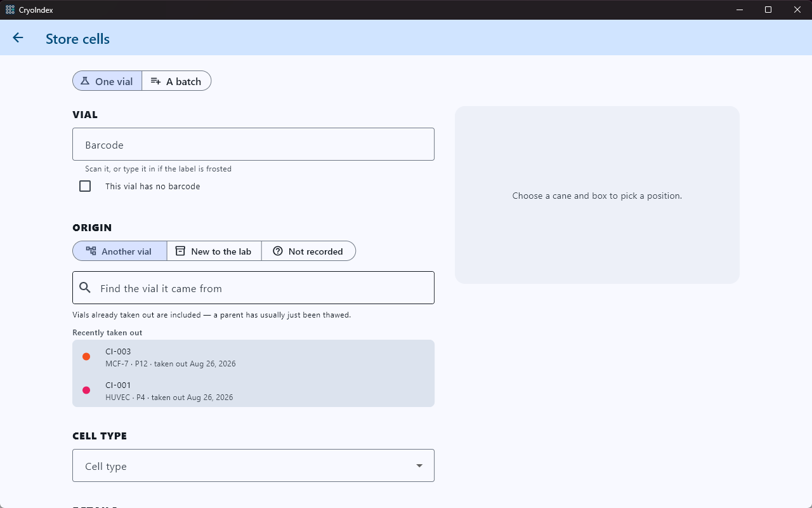Screen dimensions: 812x508
Task: Click the 'Find the vial it came from' field
Action: tap(253, 288)
